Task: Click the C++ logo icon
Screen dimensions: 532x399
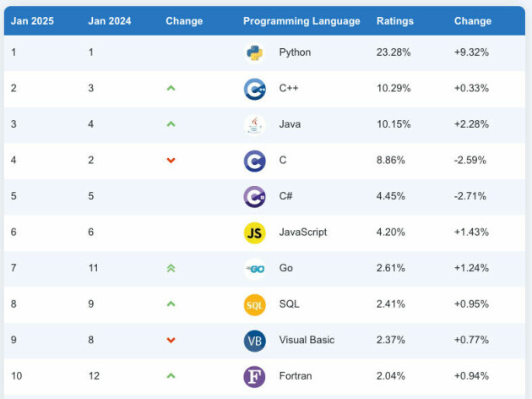Action: 254,89
